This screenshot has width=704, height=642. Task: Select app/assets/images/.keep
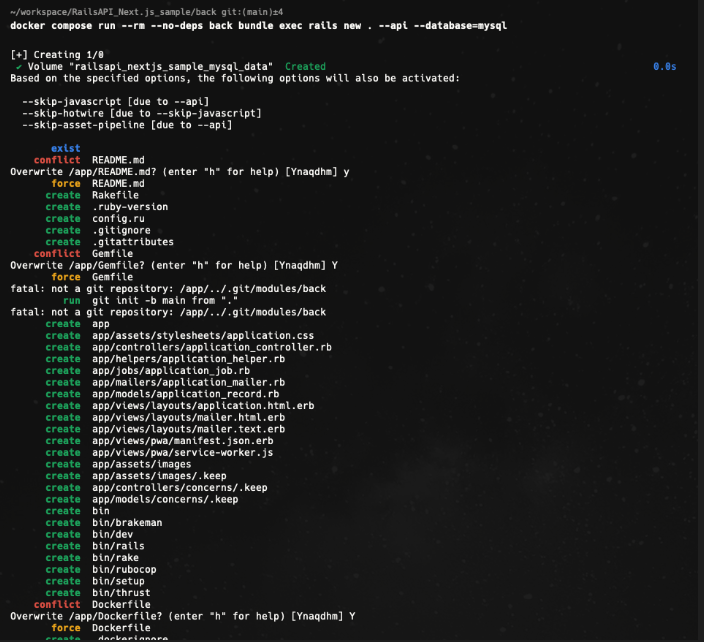tap(159, 476)
